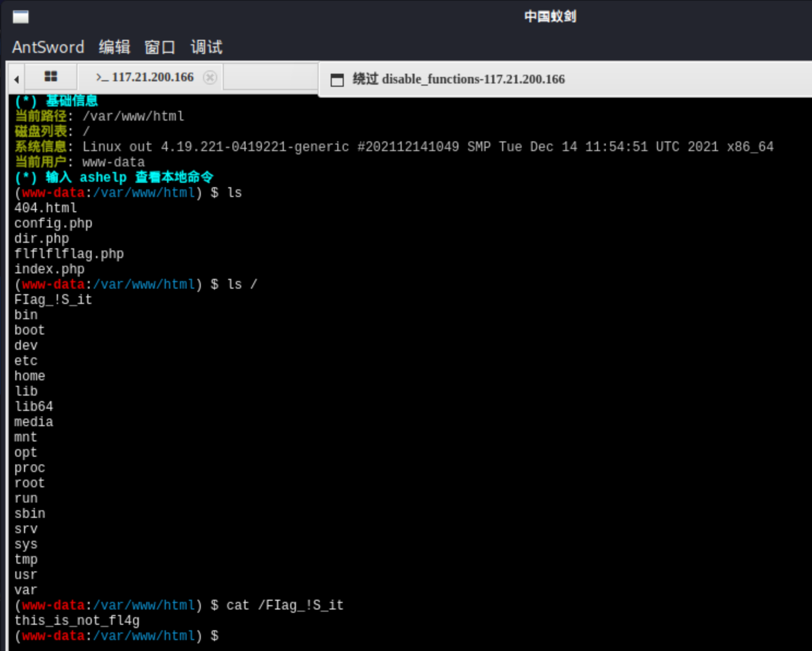This screenshot has width=812, height=651.
Task: Click the 磁盘列表 line
Action: coord(52,132)
